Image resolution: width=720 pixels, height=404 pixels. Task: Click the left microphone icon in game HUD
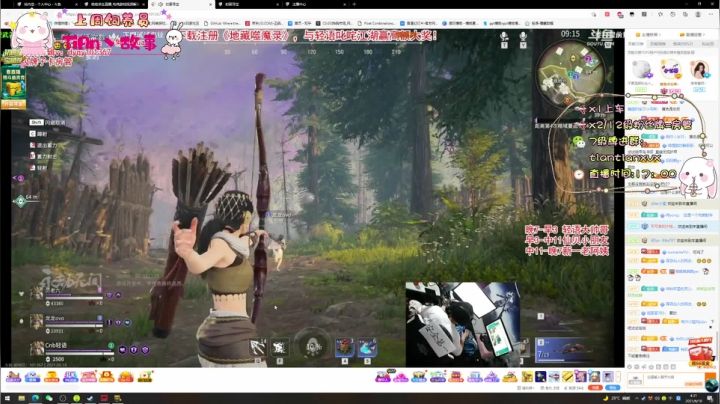click(x=504, y=39)
